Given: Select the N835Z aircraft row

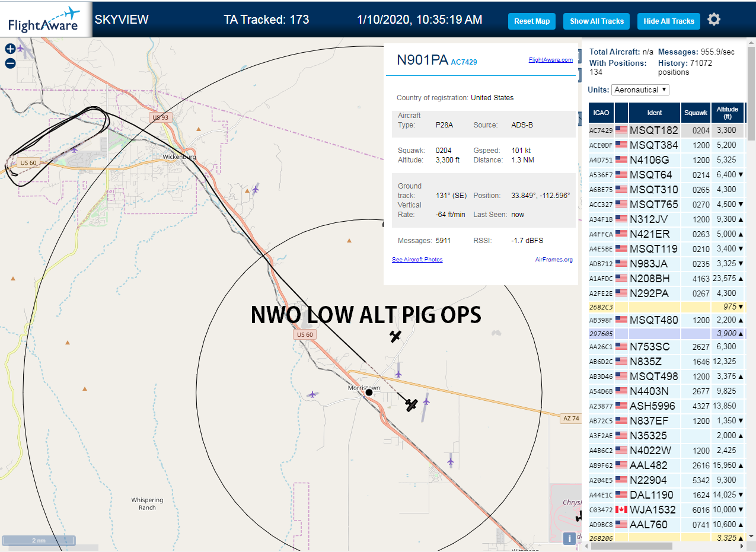Looking at the screenshot, I should pyautogui.click(x=666, y=361).
